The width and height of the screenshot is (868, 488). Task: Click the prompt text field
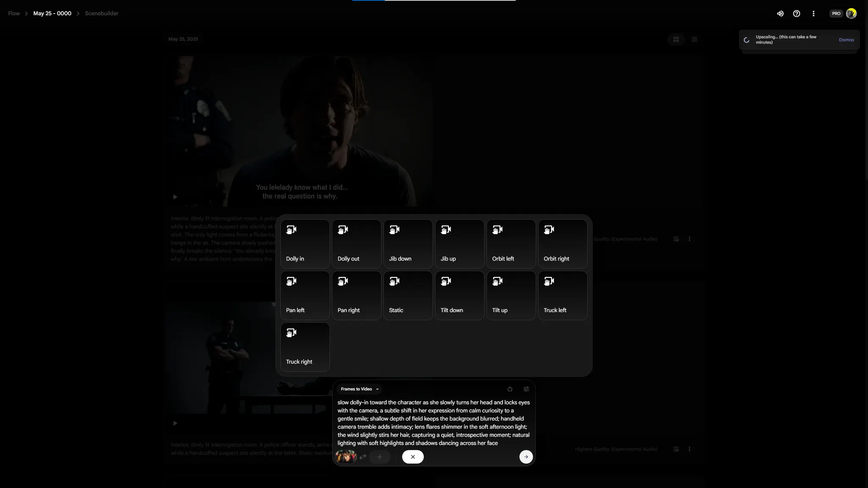[x=433, y=423]
